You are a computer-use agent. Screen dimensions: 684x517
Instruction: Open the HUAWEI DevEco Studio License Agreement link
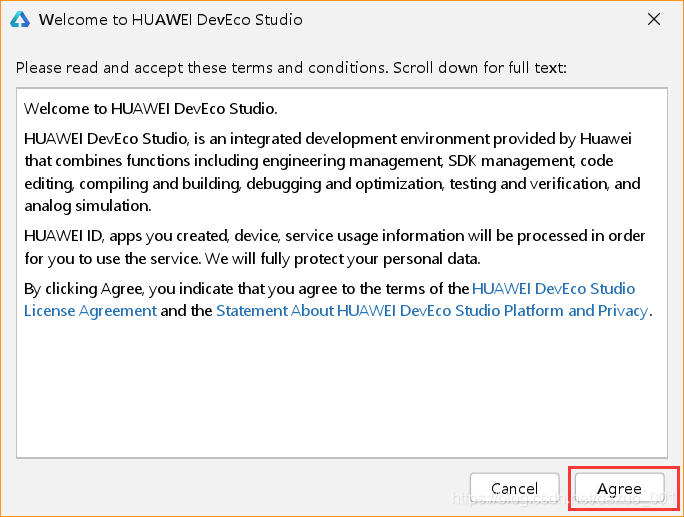(553, 289)
